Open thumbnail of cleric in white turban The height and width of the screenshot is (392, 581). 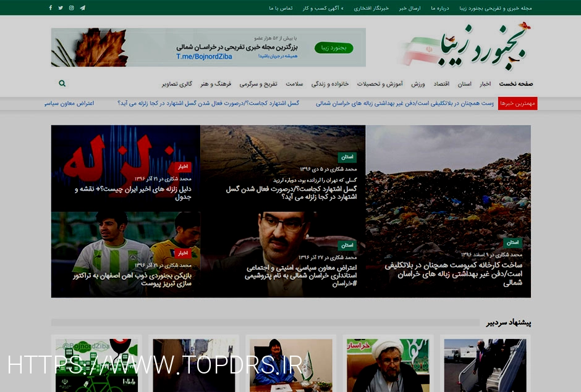(x=388, y=365)
